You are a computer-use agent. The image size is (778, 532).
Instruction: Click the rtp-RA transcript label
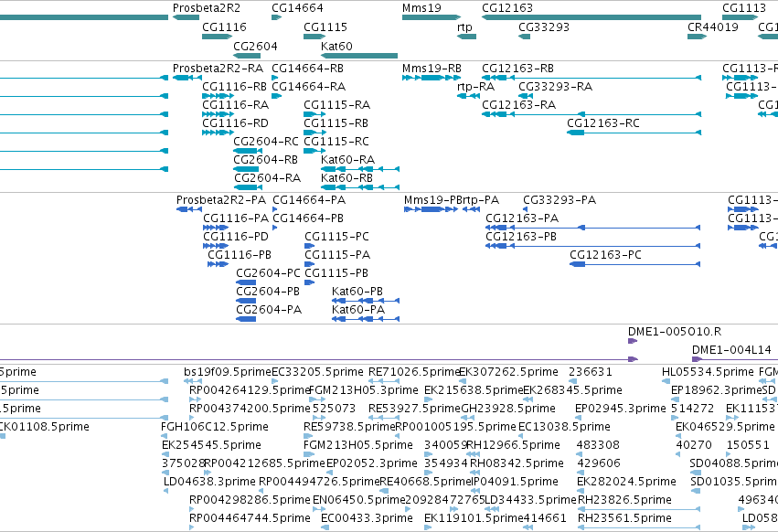475,86
